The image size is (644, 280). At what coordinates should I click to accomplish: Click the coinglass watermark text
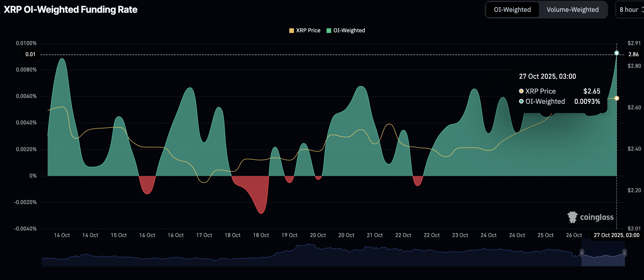click(x=596, y=217)
